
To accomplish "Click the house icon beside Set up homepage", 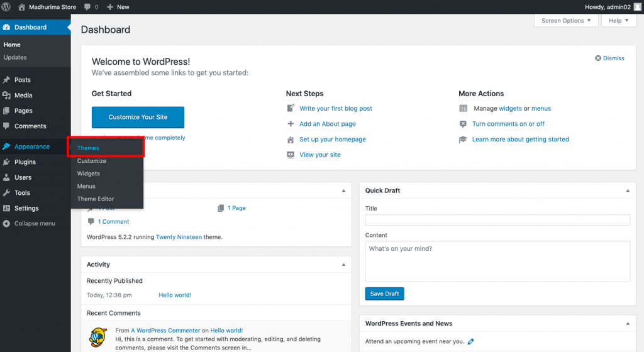I will coord(291,140).
